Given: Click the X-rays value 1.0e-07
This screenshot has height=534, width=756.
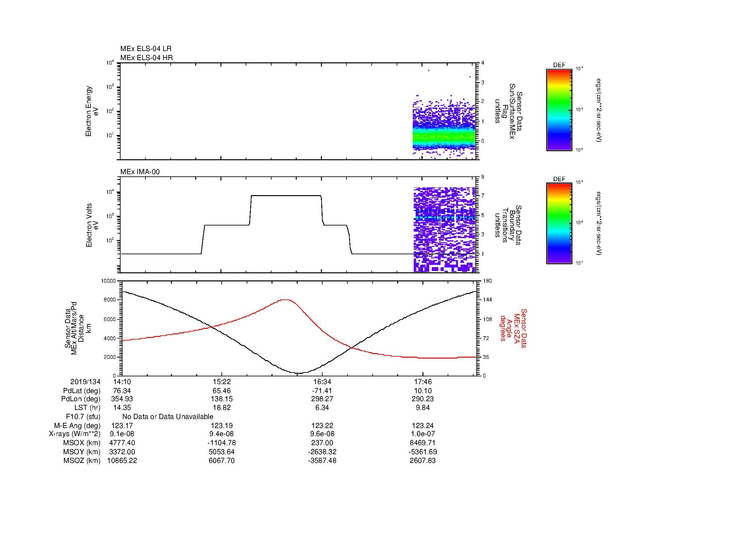Looking at the screenshot, I should click(x=422, y=434).
